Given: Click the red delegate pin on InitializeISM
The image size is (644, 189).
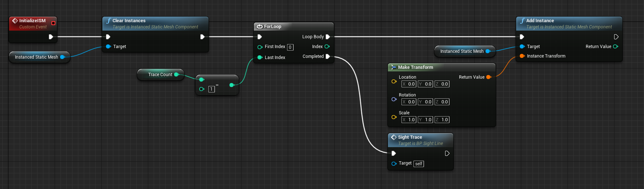Looking at the screenshot, I should click(53, 23).
